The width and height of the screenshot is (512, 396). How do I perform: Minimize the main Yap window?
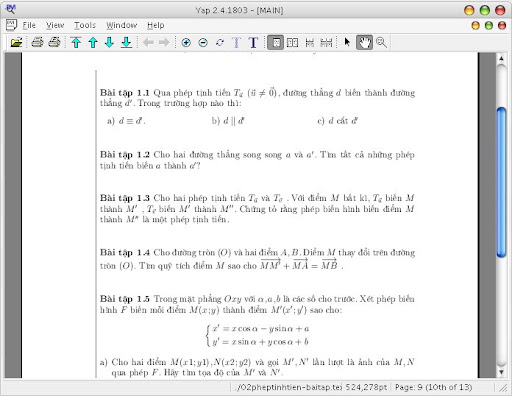(x=469, y=10)
